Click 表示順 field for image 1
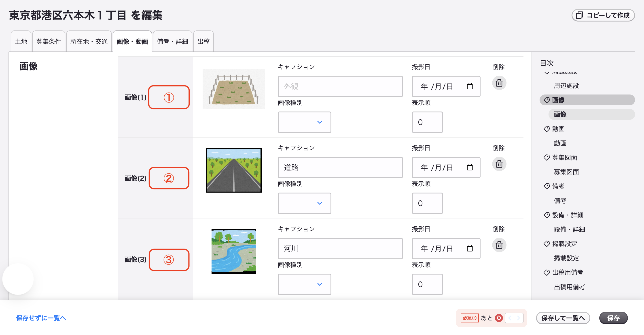 coord(427,122)
